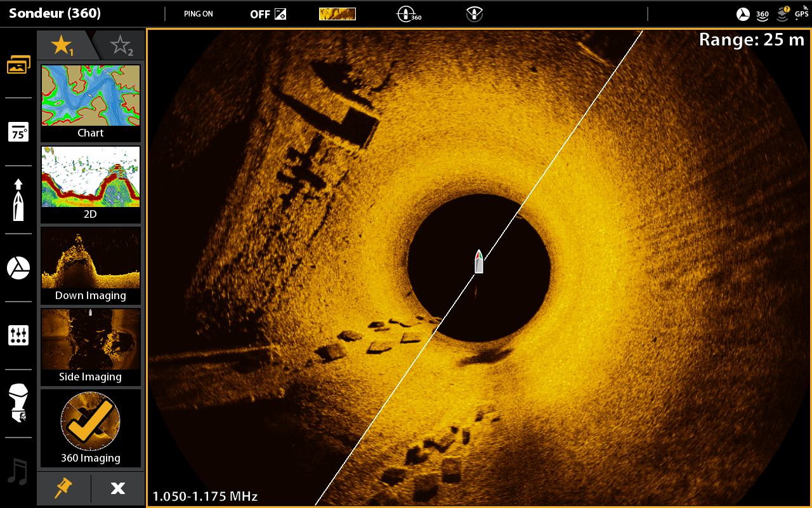The image size is (812, 508).
Task: Tap the Sondeur (360) title
Action: [x=55, y=13]
